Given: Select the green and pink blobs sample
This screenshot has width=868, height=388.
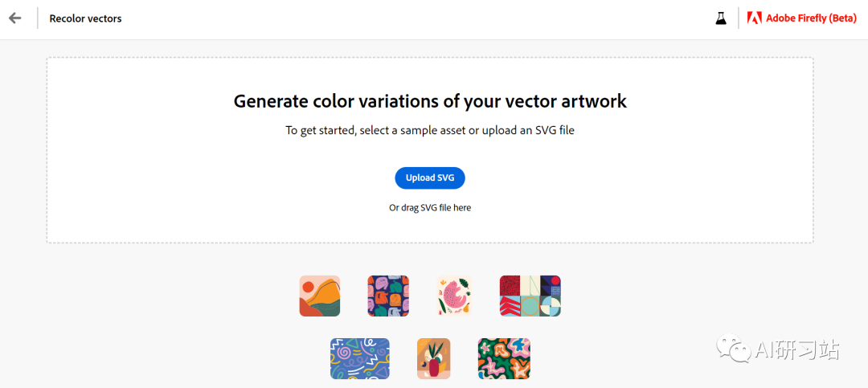Looking at the screenshot, I should click(x=504, y=358).
